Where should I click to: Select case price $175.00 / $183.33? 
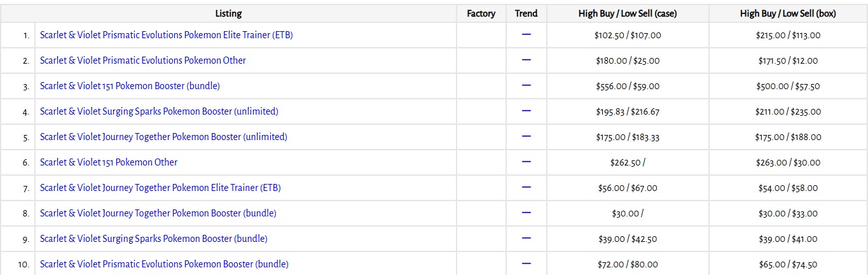point(628,137)
